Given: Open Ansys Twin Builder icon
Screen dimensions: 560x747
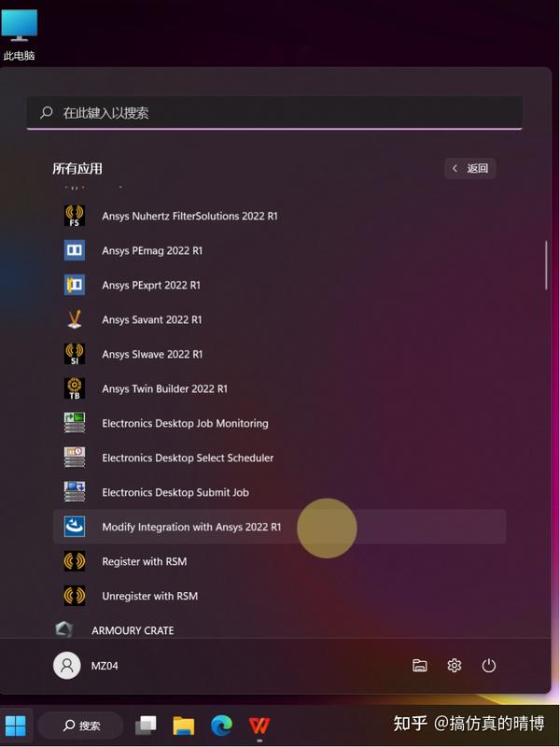Looking at the screenshot, I should pyautogui.click(x=75, y=388).
